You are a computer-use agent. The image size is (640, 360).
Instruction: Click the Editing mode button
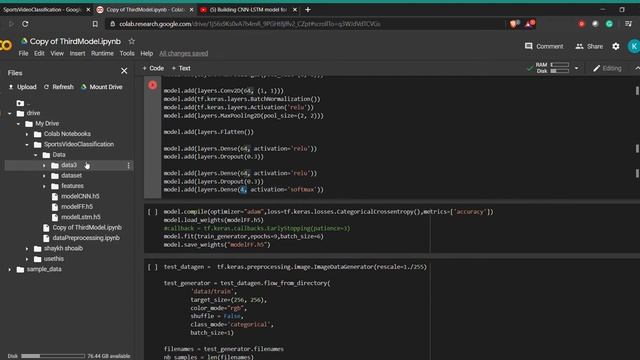point(607,68)
